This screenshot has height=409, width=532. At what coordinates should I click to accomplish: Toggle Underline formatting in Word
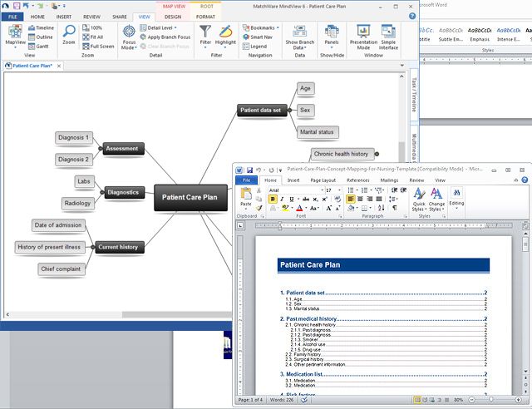tap(292, 200)
